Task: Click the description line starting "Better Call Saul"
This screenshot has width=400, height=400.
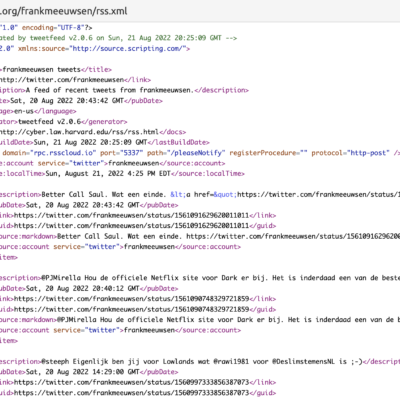Action: point(200,194)
